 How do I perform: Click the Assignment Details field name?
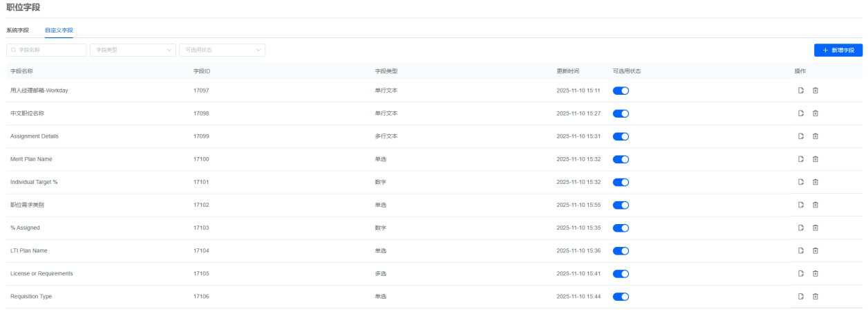[35, 136]
